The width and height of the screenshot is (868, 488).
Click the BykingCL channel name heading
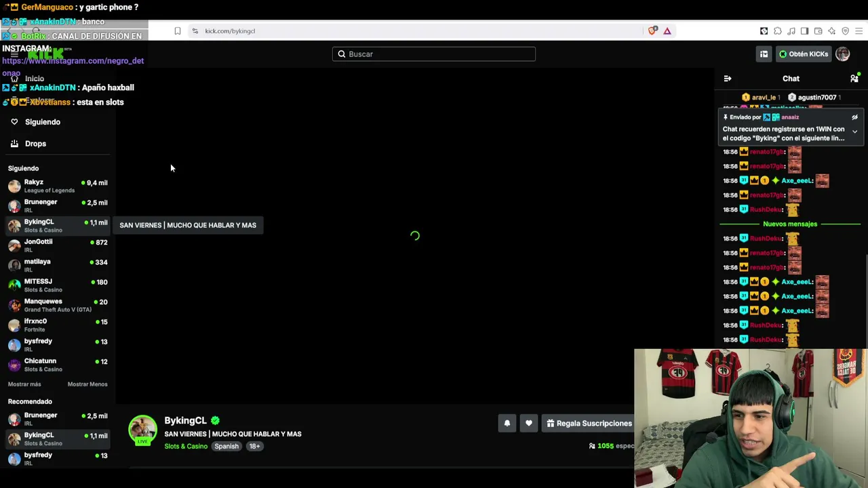point(185,421)
